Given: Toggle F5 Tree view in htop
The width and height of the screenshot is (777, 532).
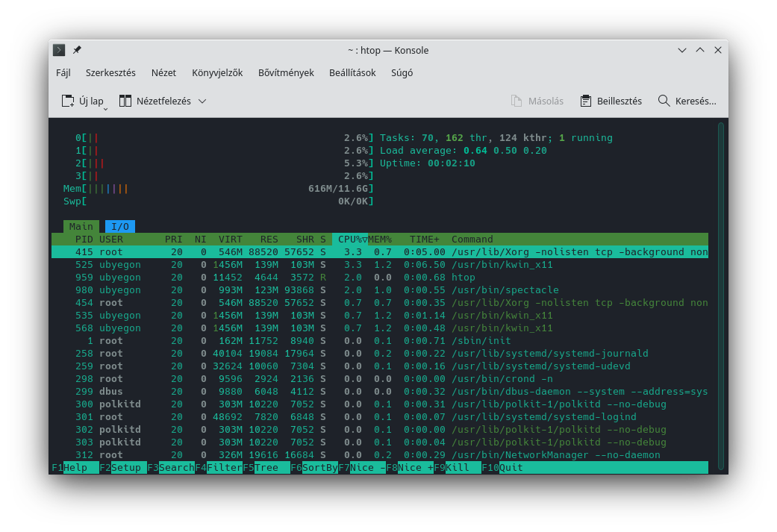Looking at the screenshot, I should (266, 468).
